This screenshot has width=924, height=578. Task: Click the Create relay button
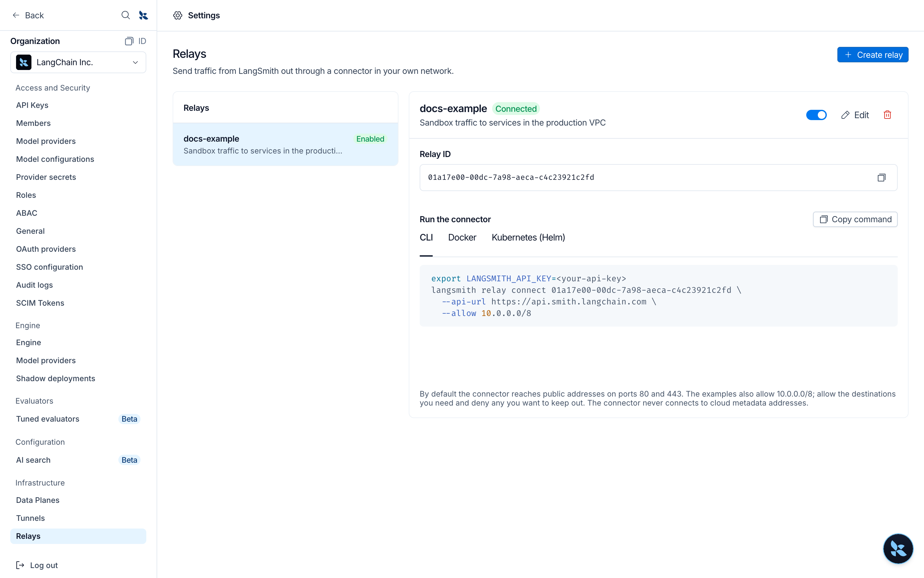[872, 55]
